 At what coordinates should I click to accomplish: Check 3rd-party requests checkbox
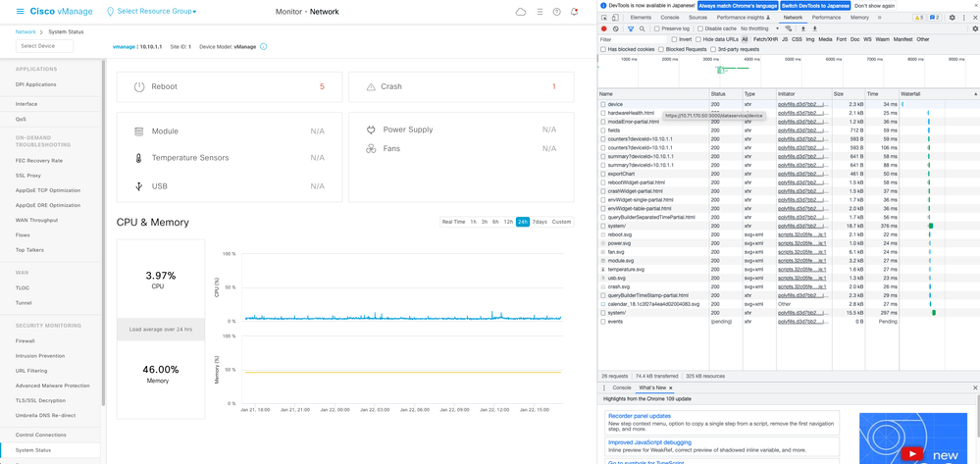pyautogui.click(x=713, y=49)
